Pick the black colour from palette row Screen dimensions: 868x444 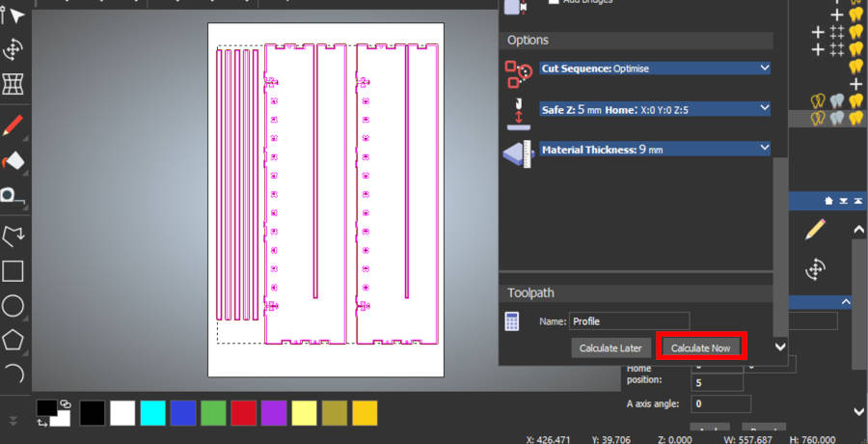(x=93, y=413)
